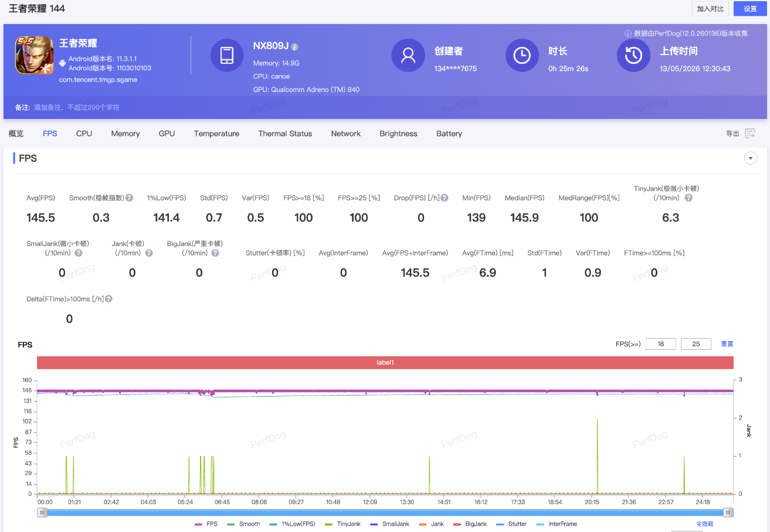Screen dimensions: 770x532
Task: Click the Android robot icon beside version name
Action: pos(63,63)
